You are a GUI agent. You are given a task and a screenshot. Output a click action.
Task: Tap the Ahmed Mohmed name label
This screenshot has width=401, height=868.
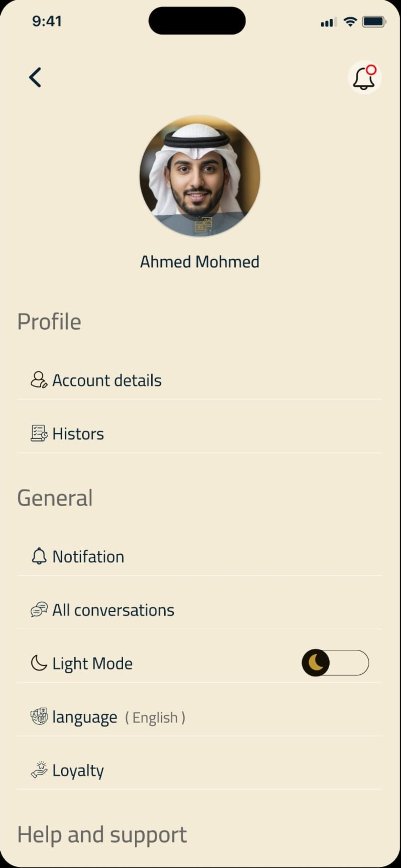(200, 262)
